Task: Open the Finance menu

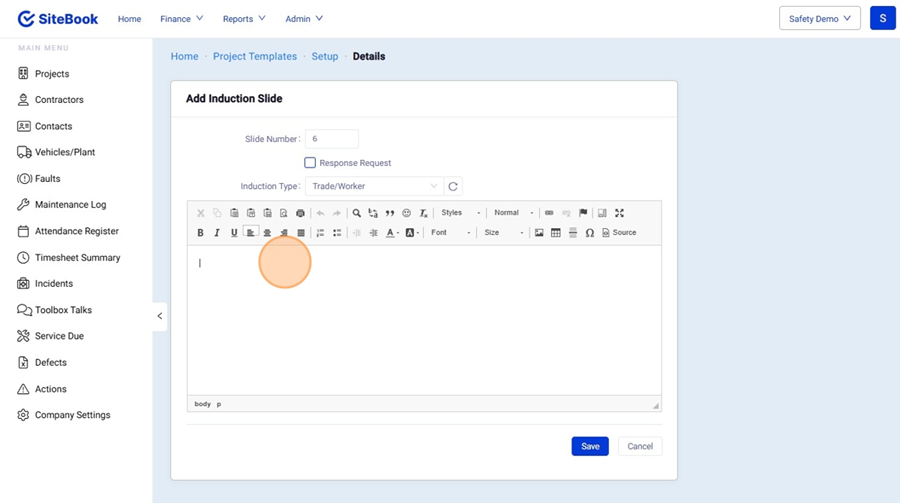Action: click(181, 19)
